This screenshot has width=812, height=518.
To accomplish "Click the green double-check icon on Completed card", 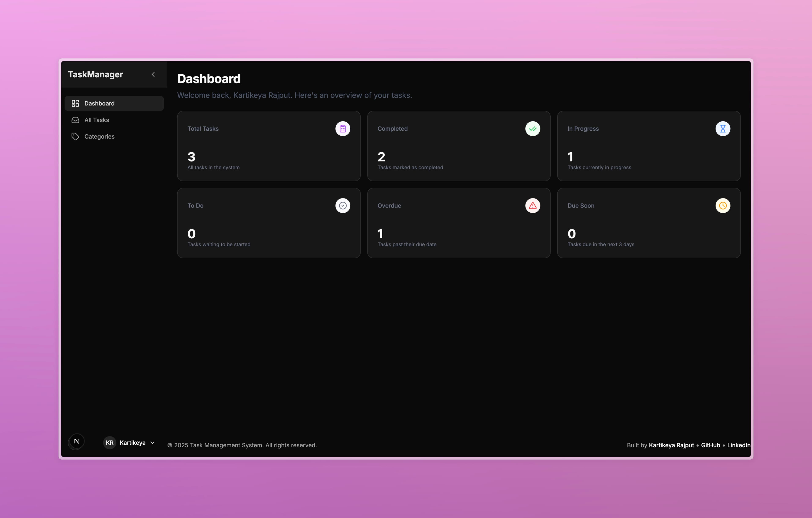I will (532, 128).
